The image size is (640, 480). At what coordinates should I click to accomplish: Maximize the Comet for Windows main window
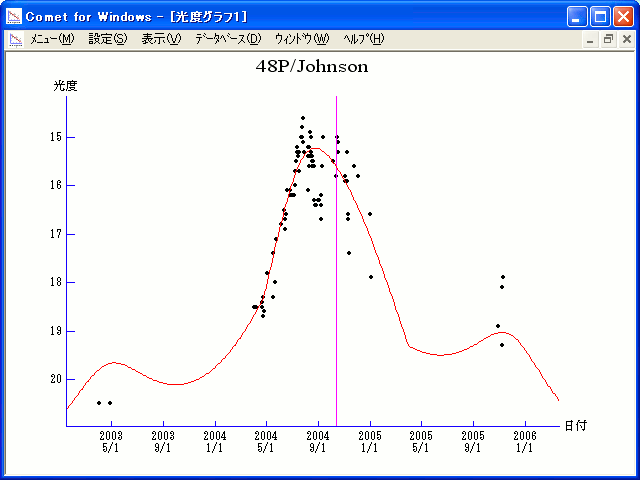[600, 16]
